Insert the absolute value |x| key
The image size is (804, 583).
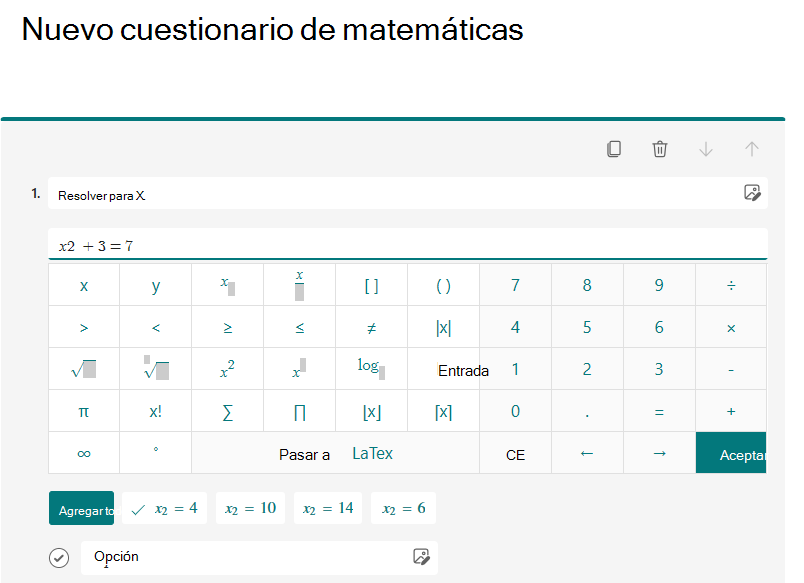[x=444, y=327]
